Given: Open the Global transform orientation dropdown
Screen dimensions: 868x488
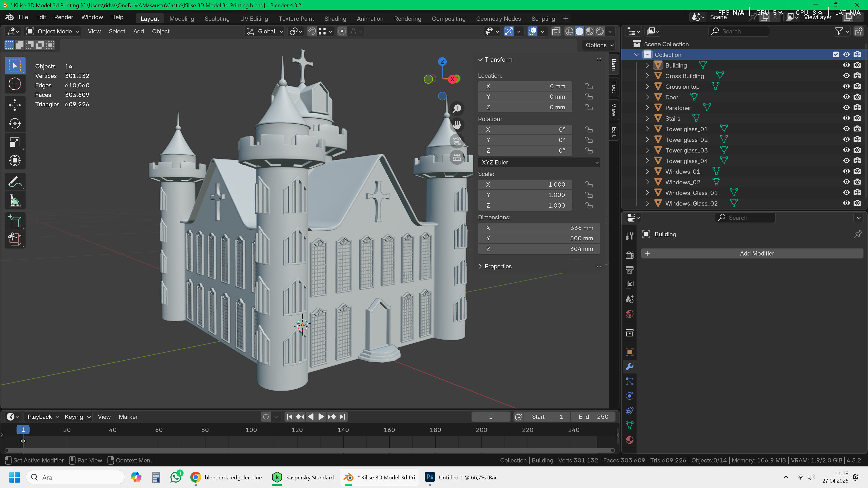Looking at the screenshot, I should pyautogui.click(x=265, y=31).
